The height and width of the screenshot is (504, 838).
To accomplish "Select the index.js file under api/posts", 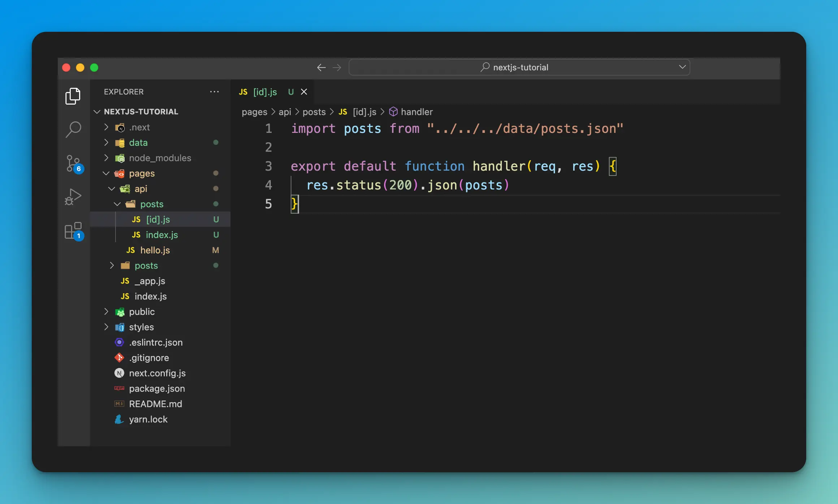I will click(163, 235).
